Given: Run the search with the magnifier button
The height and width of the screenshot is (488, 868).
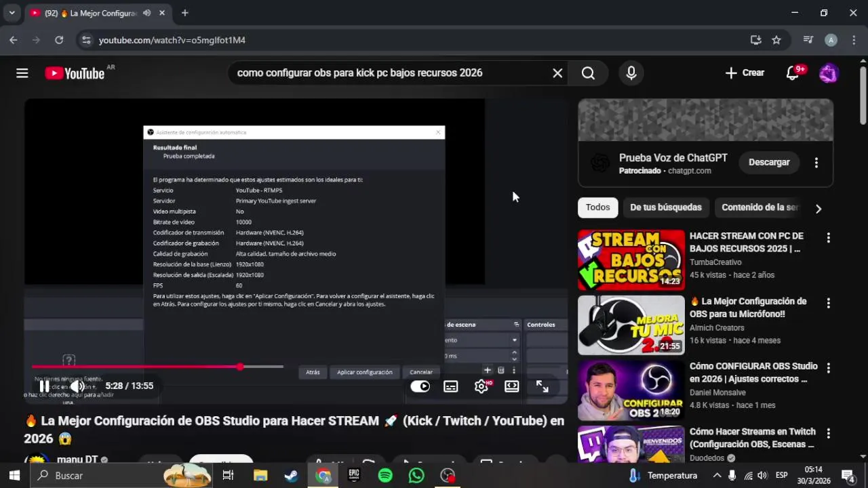Looking at the screenshot, I should [x=588, y=73].
